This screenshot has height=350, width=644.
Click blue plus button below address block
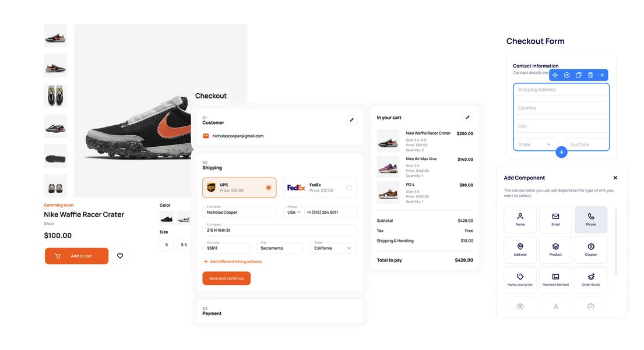click(x=561, y=152)
